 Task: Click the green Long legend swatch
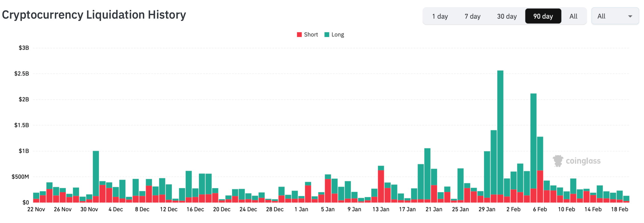point(327,35)
